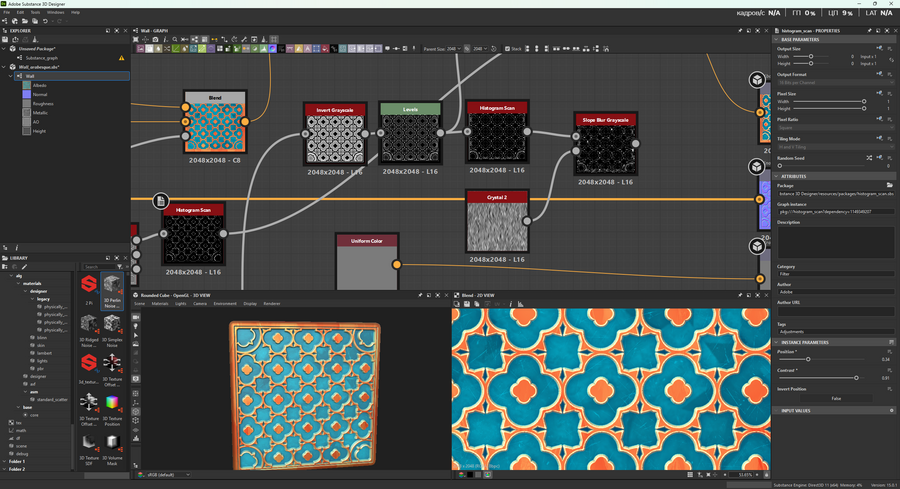Click the lightbulb icon in the 3D view toolbar
The image size is (900, 489).
pos(136,325)
